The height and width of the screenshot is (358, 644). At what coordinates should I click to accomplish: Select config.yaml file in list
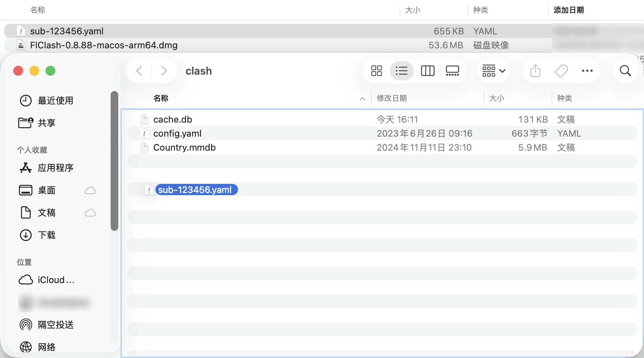click(177, 133)
